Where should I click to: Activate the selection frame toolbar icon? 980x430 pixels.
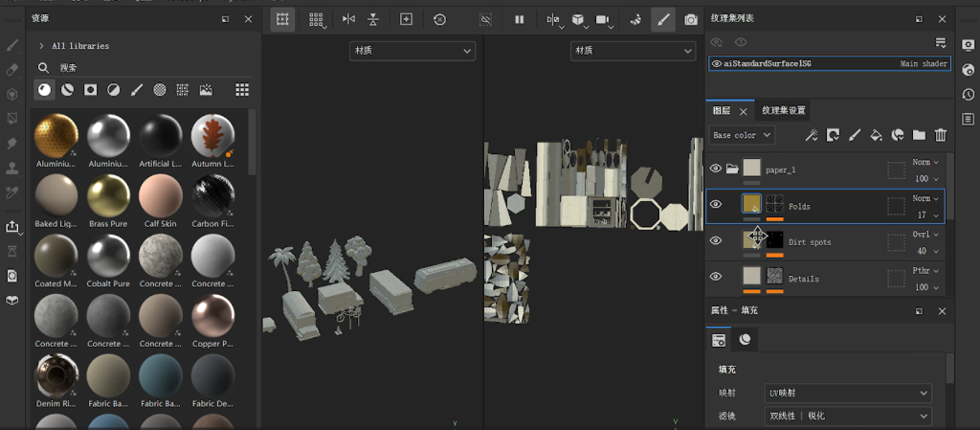[x=282, y=19]
